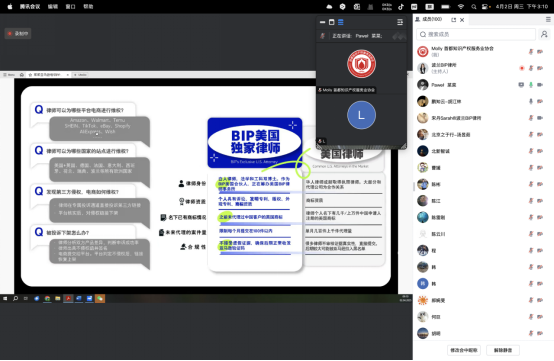
Task: Select the Pavel member row name
Action: 443,85
